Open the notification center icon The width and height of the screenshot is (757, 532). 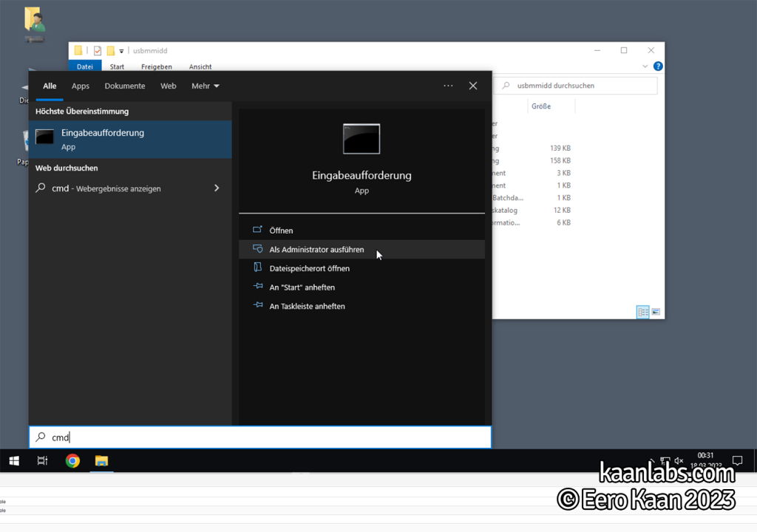(x=737, y=460)
